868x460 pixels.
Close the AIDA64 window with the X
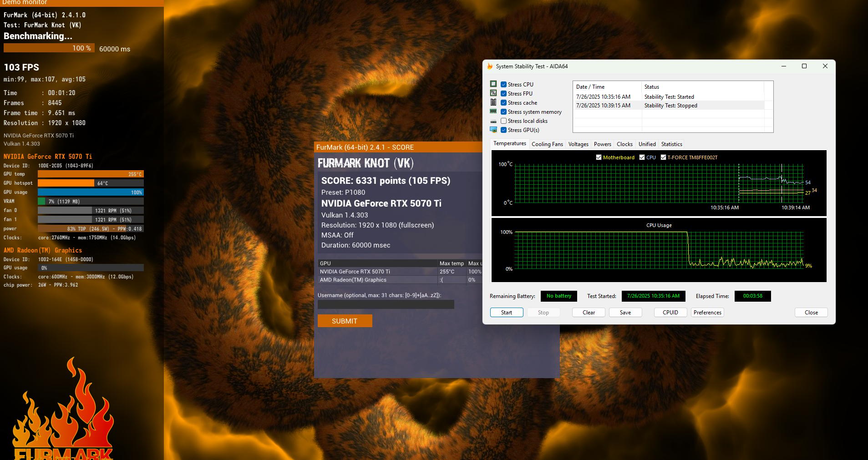pyautogui.click(x=825, y=66)
